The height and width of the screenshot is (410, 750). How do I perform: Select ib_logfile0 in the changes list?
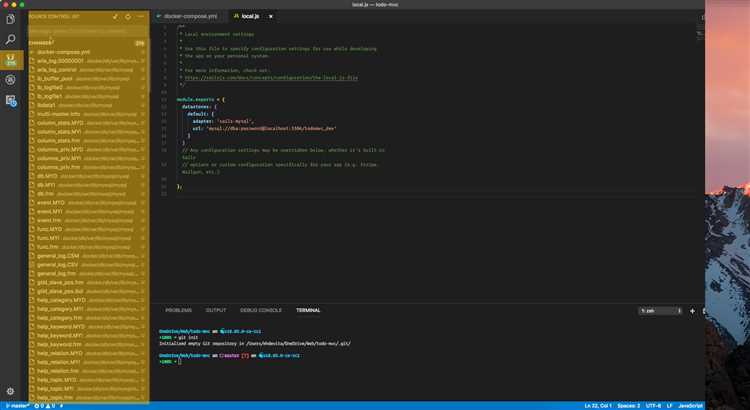(x=88, y=88)
